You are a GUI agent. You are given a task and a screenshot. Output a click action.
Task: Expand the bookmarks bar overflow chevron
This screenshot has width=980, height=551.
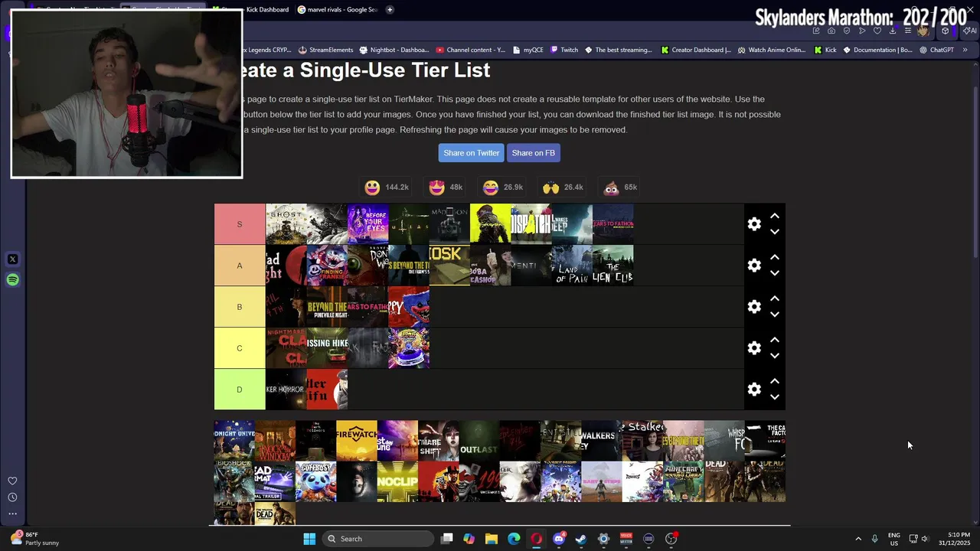965,50
